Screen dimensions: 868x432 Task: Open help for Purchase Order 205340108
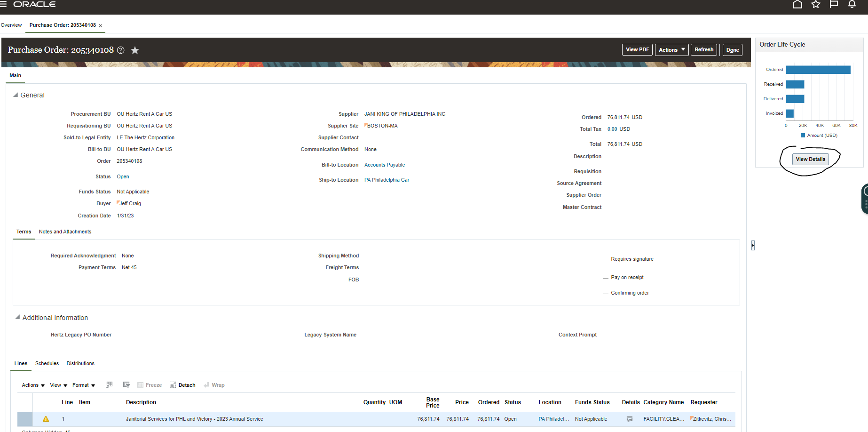121,50
